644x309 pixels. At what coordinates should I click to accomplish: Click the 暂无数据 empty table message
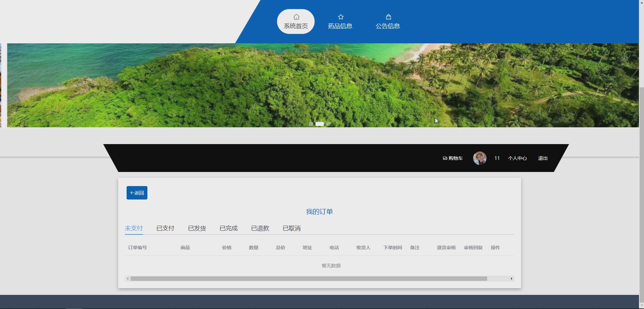[331, 266]
